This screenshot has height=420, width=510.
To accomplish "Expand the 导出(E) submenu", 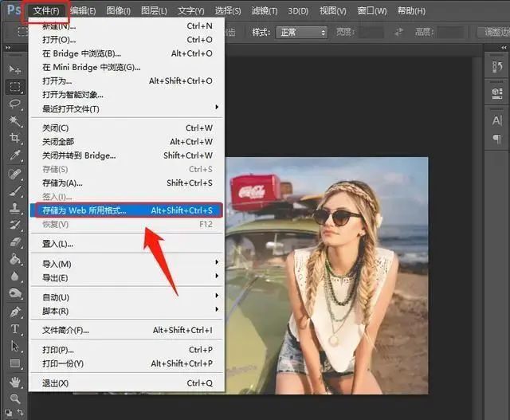I will (127, 277).
